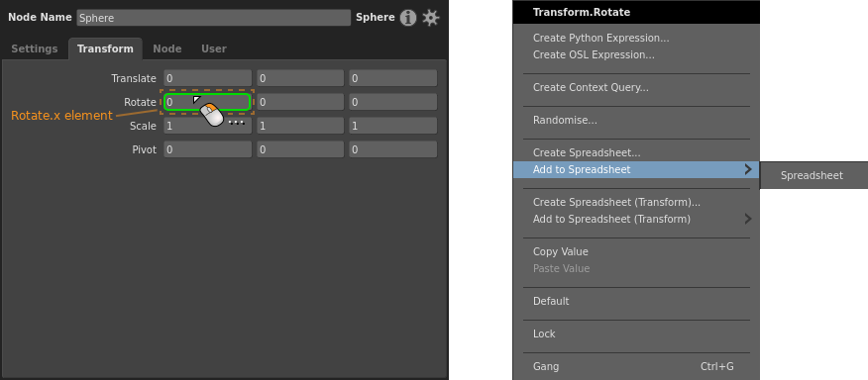The height and width of the screenshot is (380, 868).
Task: Open the node info icon
Action: [408, 18]
